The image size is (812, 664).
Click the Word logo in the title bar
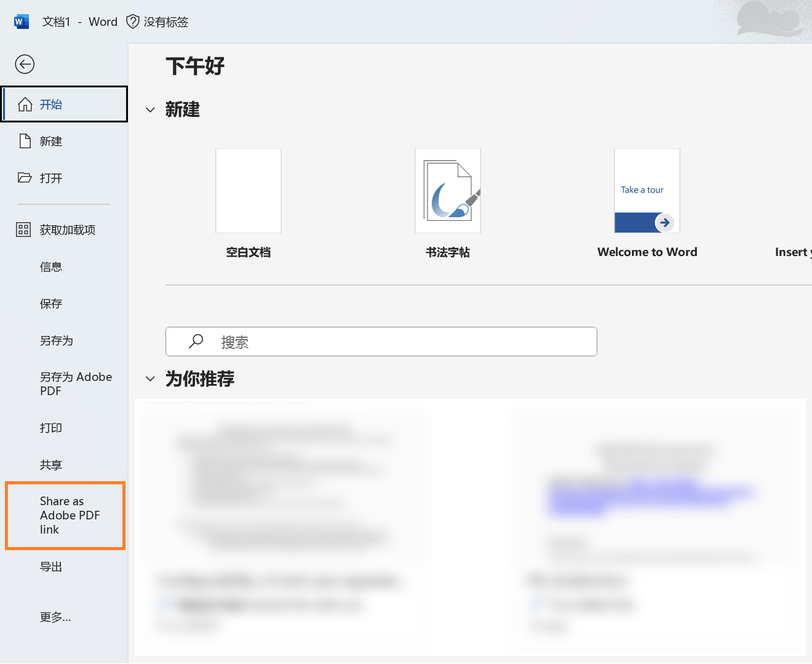tap(21, 21)
